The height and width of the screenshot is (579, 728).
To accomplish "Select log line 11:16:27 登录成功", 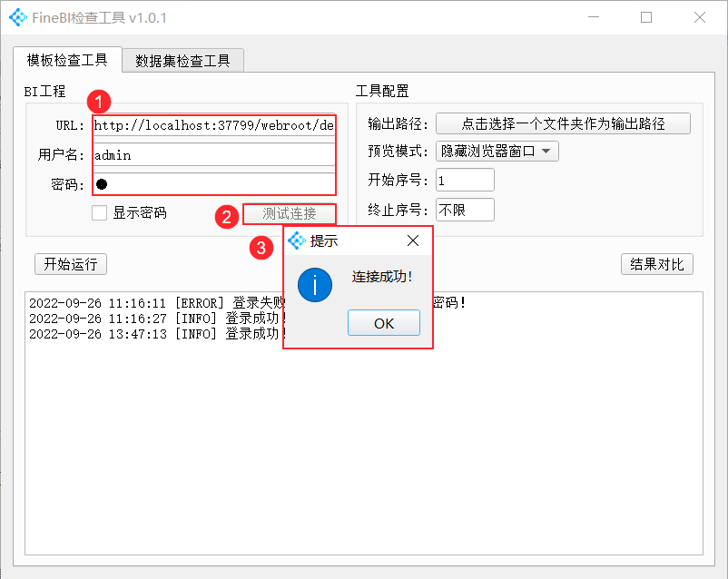I will 157,319.
